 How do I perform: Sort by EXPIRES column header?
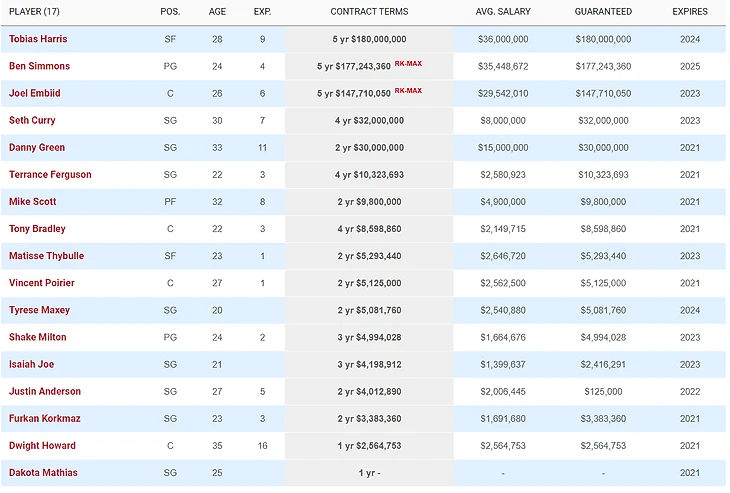pos(689,12)
